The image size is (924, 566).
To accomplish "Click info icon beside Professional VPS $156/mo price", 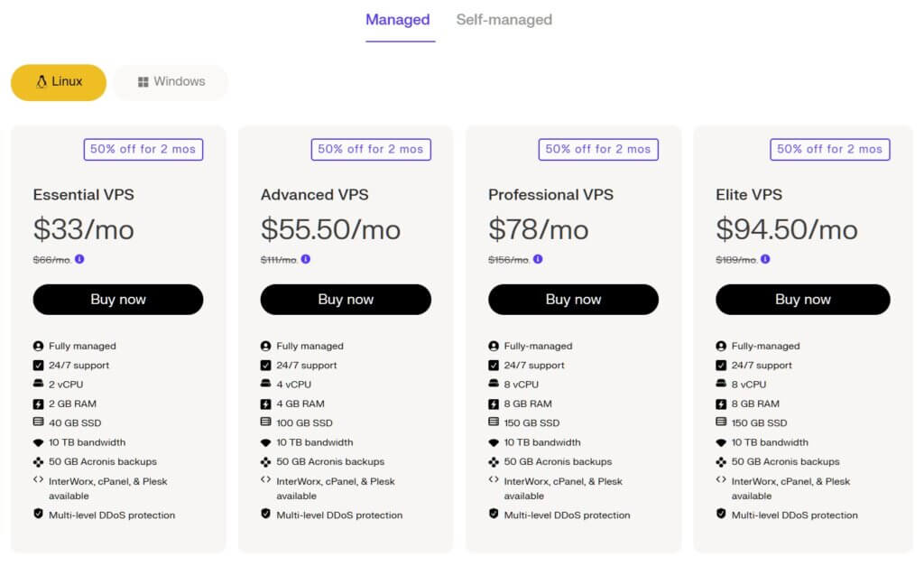I will coord(538,259).
